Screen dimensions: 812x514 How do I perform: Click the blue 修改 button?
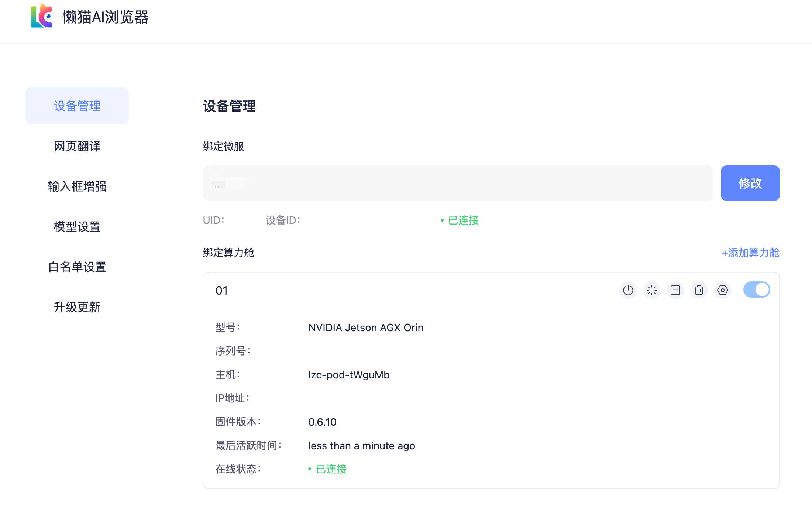click(x=750, y=183)
